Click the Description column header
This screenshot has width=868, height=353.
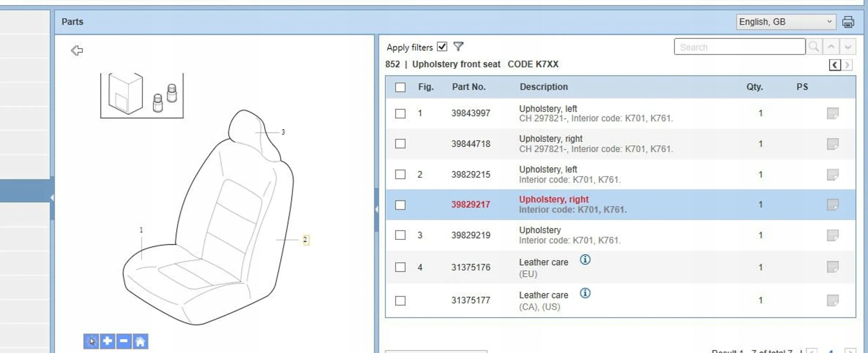[544, 87]
